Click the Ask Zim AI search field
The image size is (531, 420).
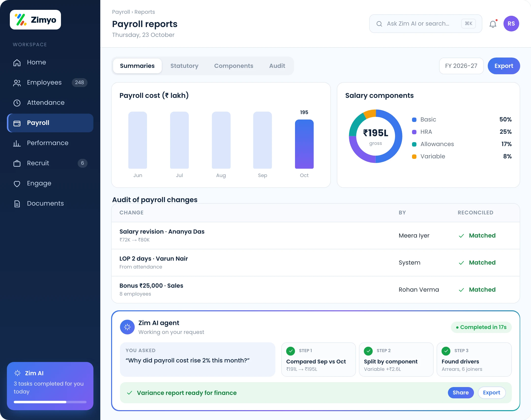point(426,24)
